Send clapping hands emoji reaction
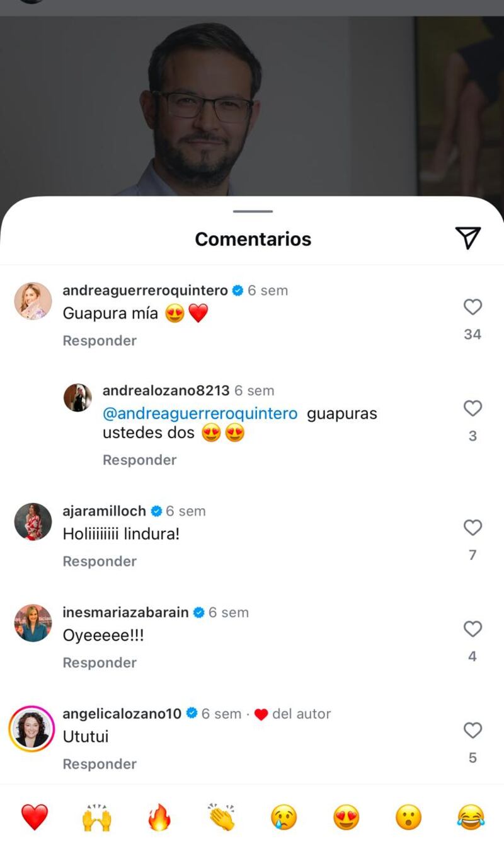This screenshot has height=846, width=504. click(221, 817)
